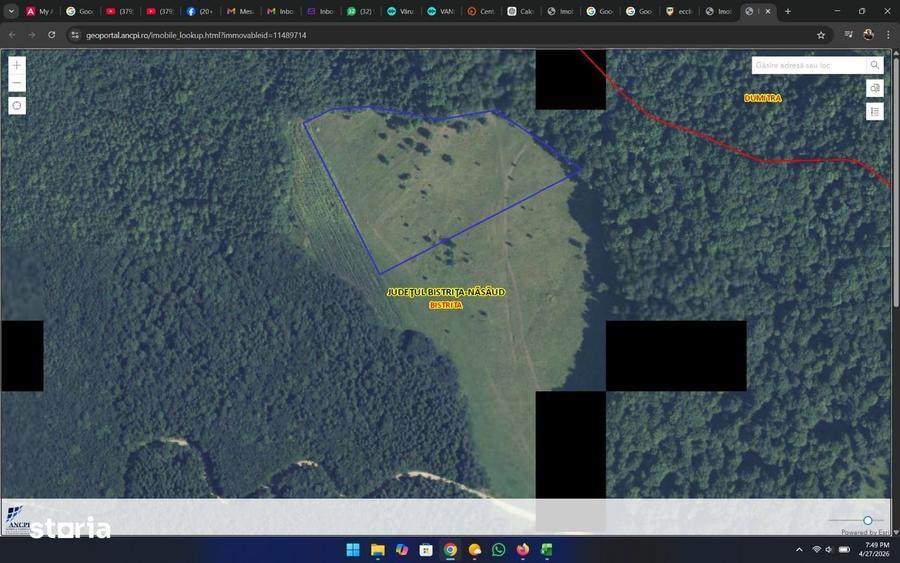
Task: Click the Chrome icon in the taskbar
Action: pyautogui.click(x=451, y=550)
